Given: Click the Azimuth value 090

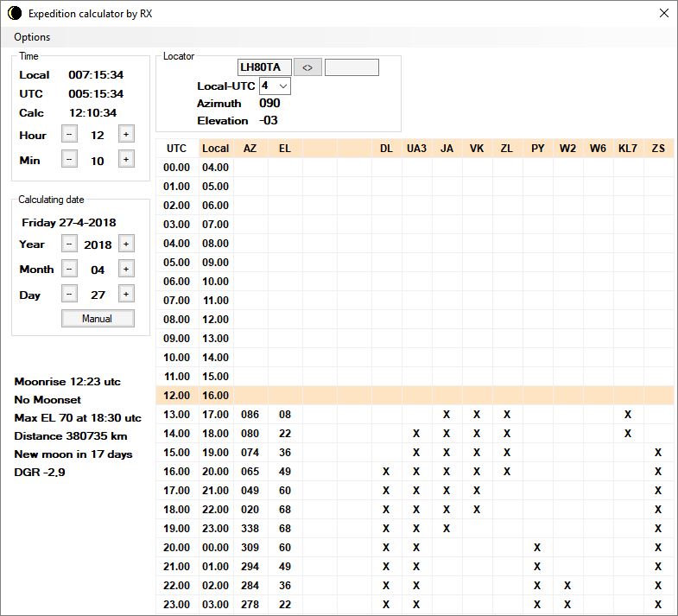Looking at the screenshot, I should point(269,104).
